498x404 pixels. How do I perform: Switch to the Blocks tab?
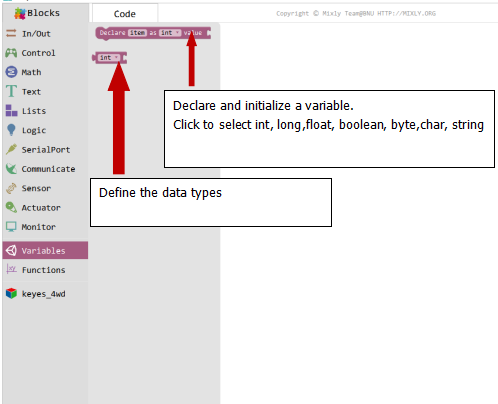(x=37, y=13)
